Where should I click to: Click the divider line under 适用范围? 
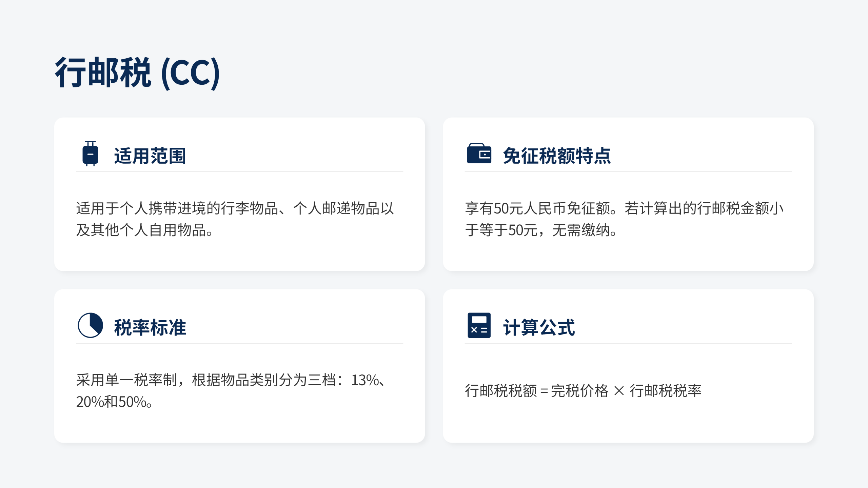pos(239,172)
